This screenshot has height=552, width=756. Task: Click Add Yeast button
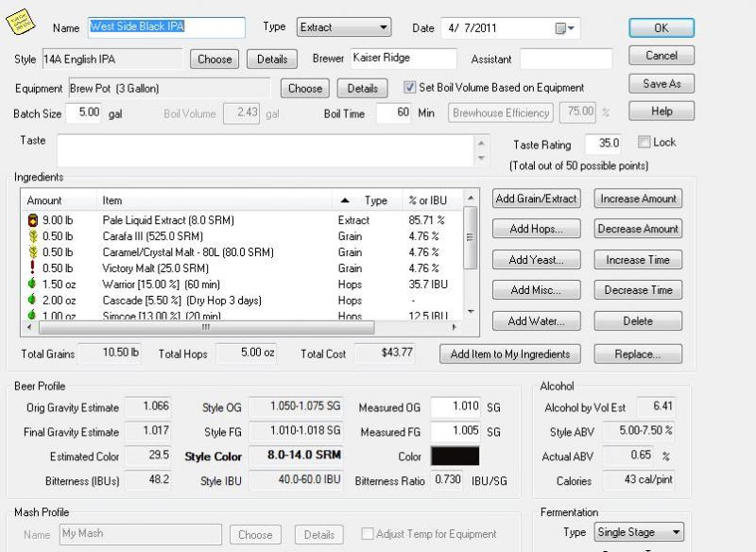click(x=536, y=260)
